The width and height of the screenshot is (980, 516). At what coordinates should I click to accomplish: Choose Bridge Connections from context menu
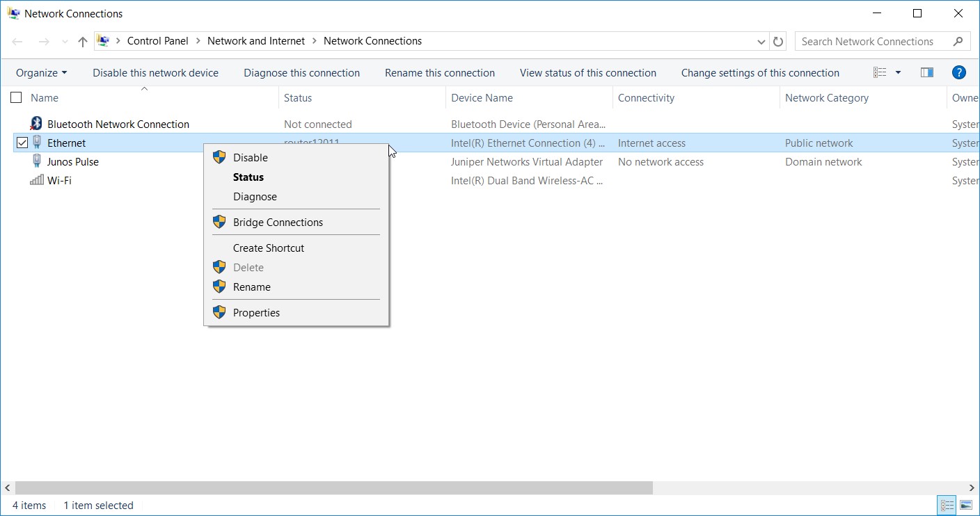point(296,222)
